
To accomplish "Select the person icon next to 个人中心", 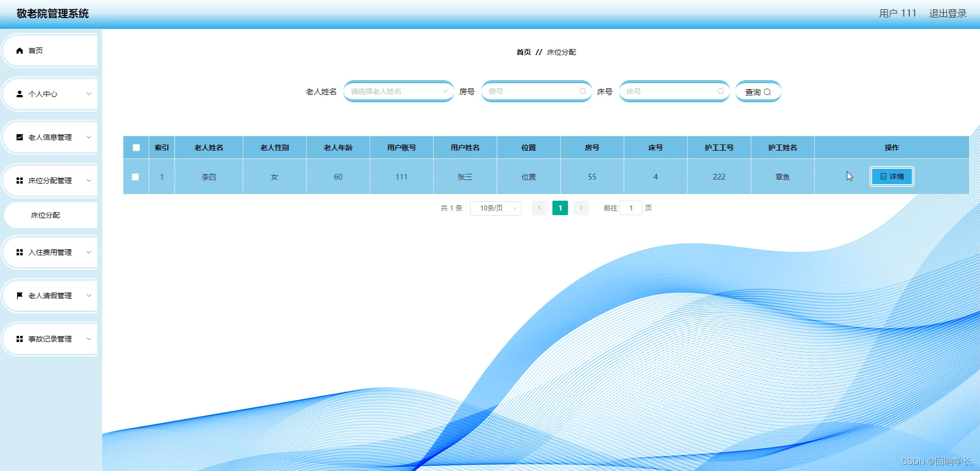I will [x=20, y=94].
